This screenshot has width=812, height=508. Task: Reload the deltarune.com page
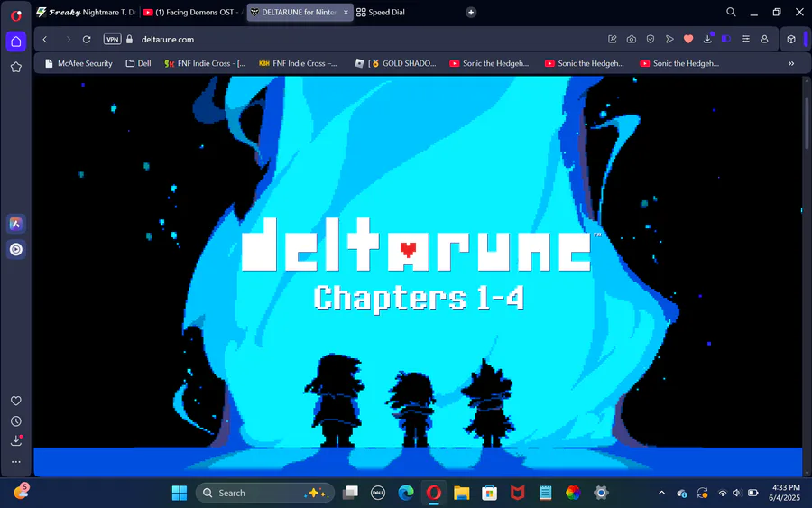[87, 40]
